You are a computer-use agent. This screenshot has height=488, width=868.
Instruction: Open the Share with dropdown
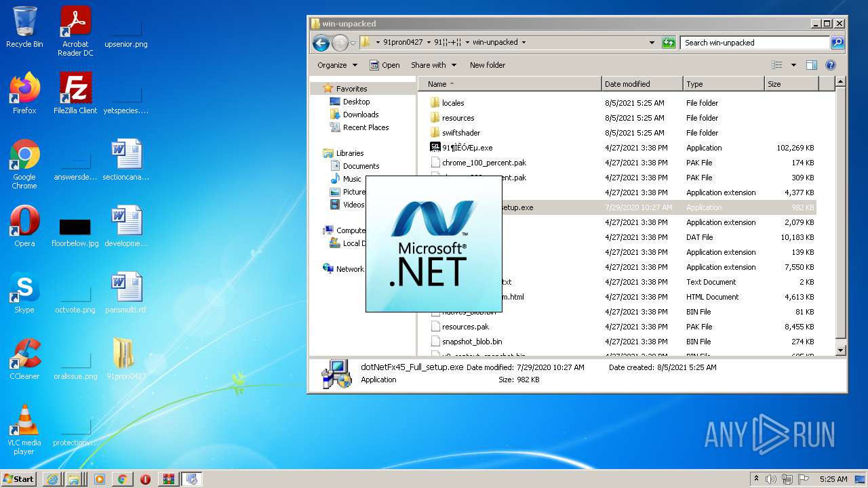pos(433,65)
